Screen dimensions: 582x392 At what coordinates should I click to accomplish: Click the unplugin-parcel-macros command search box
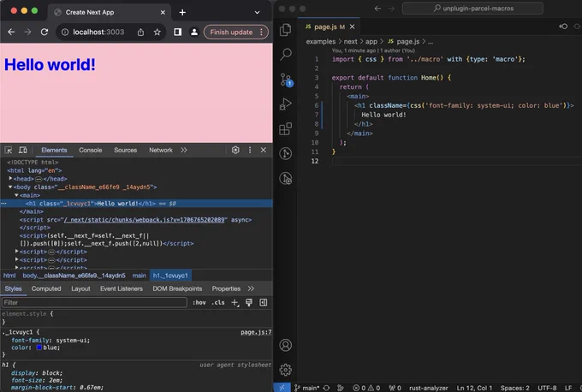coord(472,9)
